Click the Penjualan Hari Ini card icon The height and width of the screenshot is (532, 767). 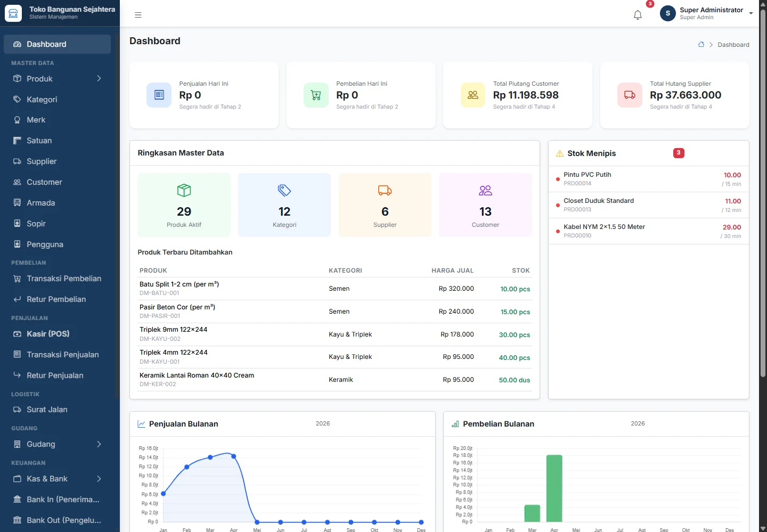click(159, 95)
